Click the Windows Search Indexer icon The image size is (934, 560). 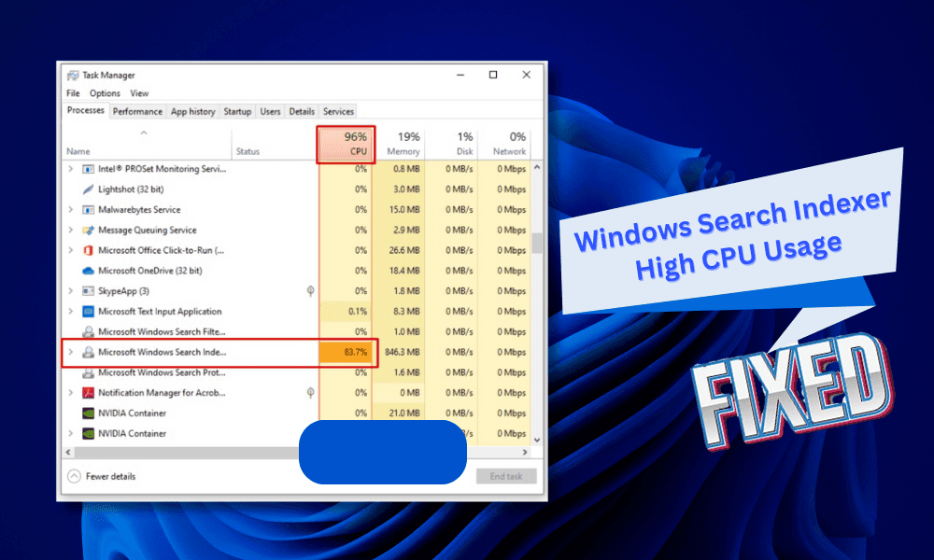point(88,352)
